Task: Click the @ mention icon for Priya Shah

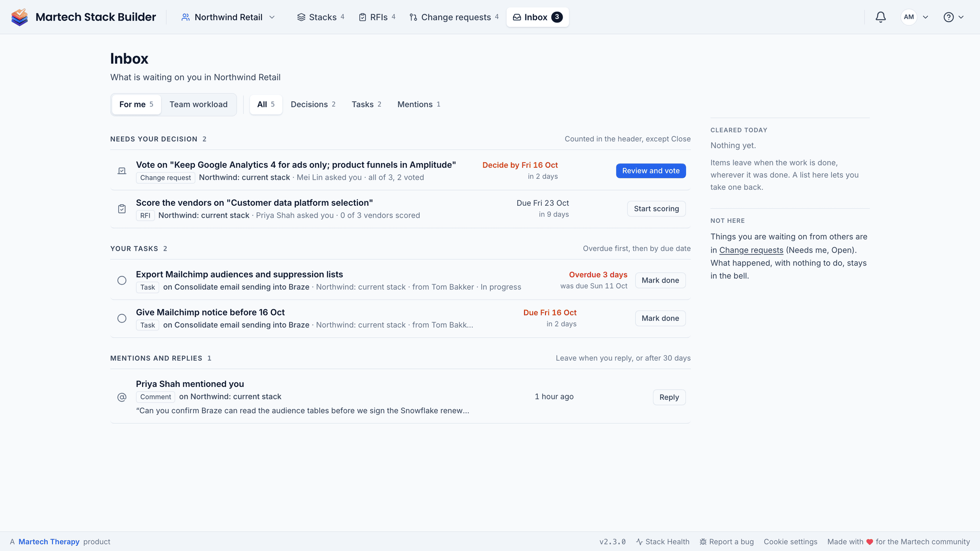Action: [x=122, y=397]
